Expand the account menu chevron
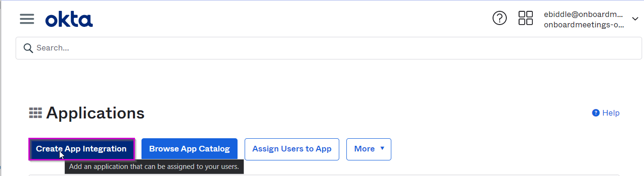The width and height of the screenshot is (644, 176). 635,19
